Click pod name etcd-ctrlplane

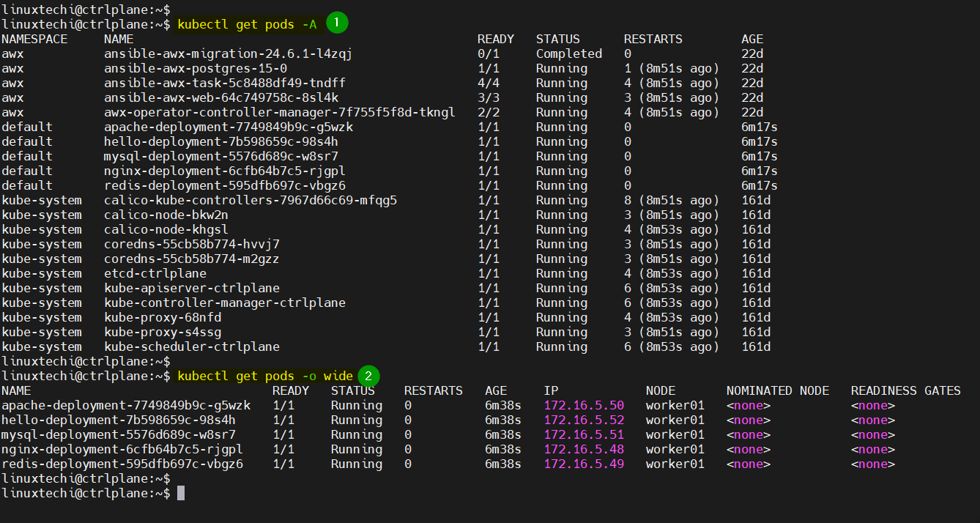(155, 274)
